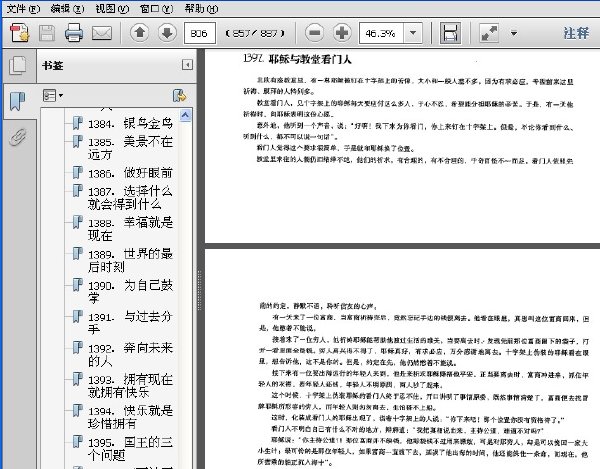Open bookmark 1385. 美景不在远方
Screen dimensions: 600x469
pos(130,148)
